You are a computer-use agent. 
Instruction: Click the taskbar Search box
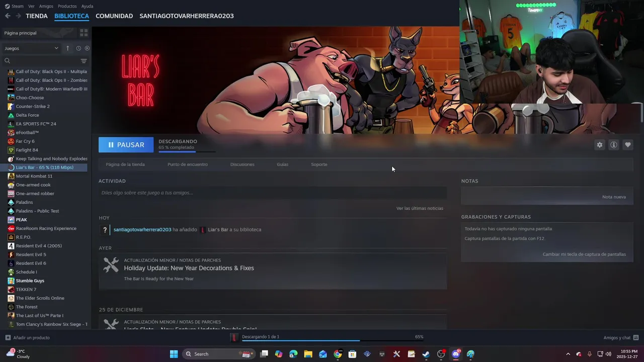218,354
